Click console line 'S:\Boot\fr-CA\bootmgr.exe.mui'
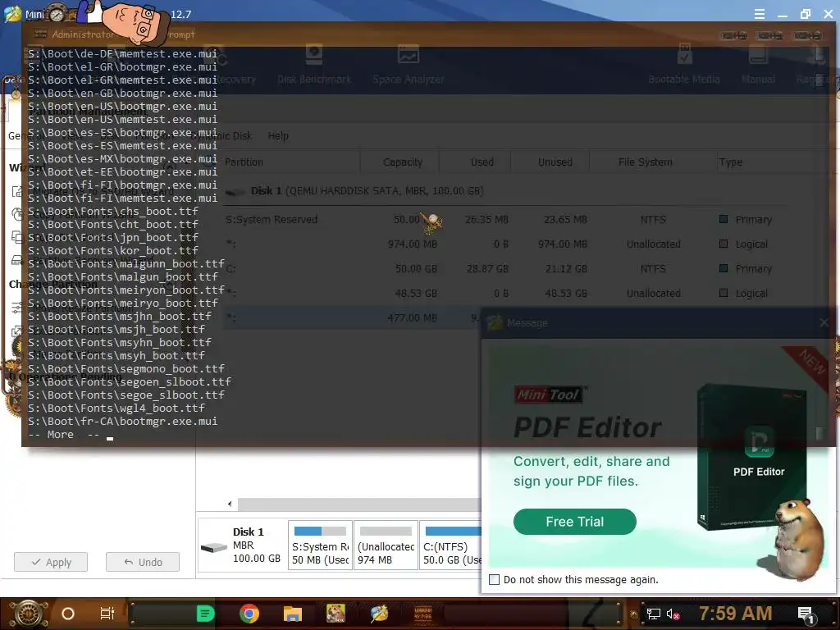 click(123, 421)
